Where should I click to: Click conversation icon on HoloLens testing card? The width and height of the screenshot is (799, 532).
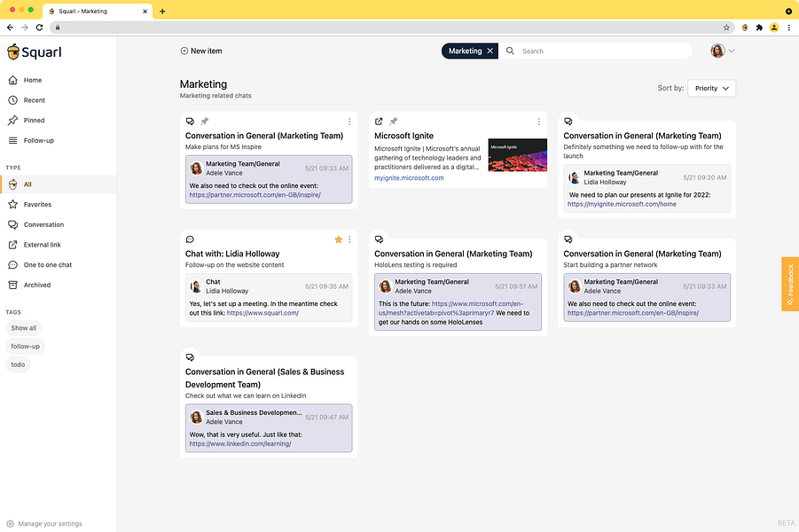380,239
